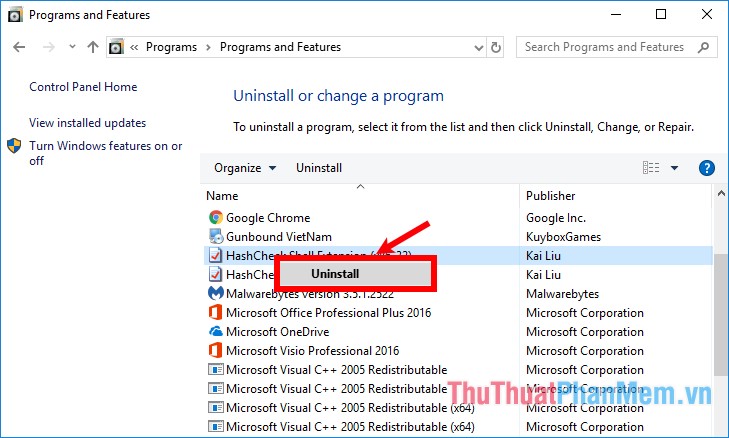The width and height of the screenshot is (729, 438).
Task: Click the refresh button in address bar
Action: coord(496,47)
